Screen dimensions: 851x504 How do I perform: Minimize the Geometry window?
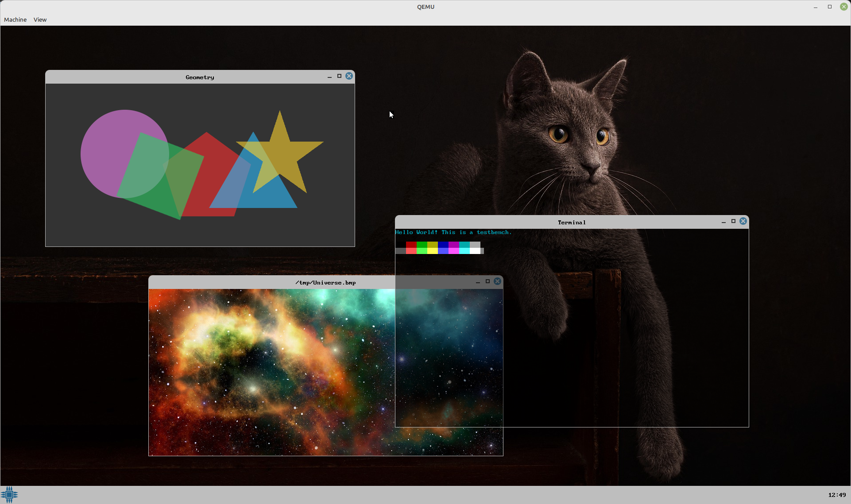(x=329, y=77)
